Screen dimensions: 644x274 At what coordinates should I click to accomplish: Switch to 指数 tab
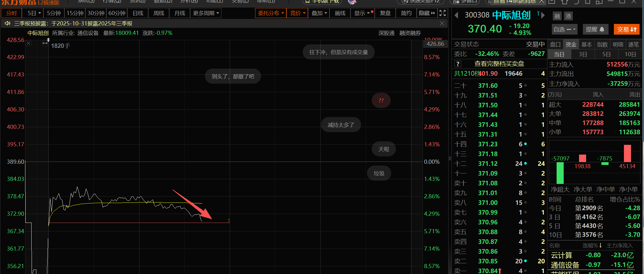[602, 44]
